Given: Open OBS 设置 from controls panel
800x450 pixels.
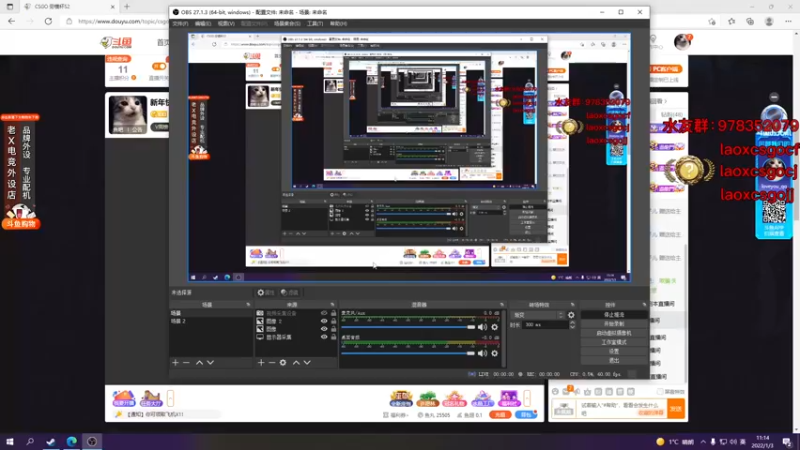Looking at the screenshot, I should point(614,352).
